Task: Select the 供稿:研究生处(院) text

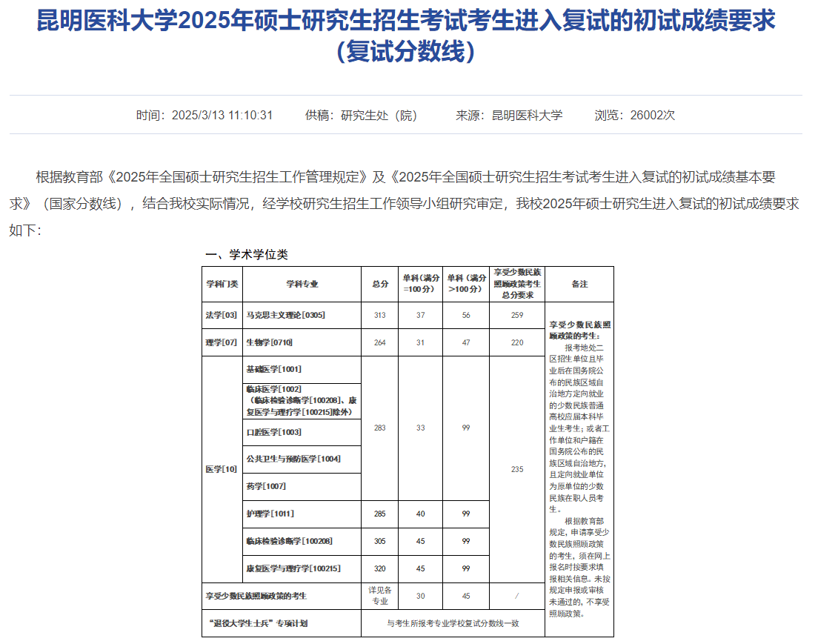Action: 362,116
